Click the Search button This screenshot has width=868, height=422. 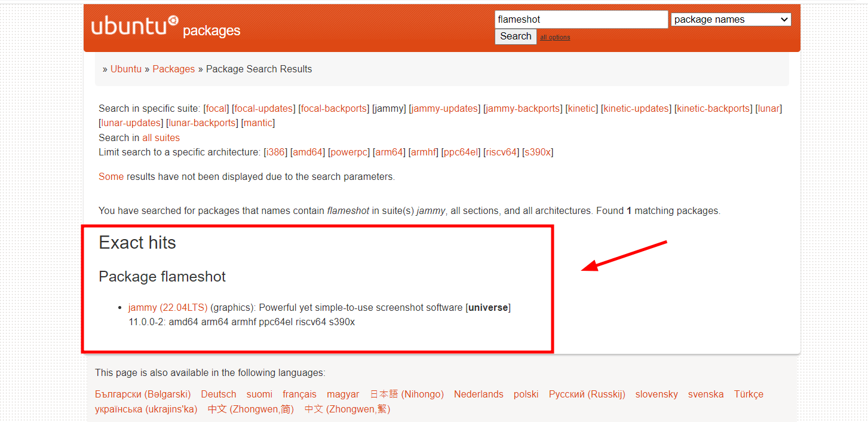click(516, 36)
